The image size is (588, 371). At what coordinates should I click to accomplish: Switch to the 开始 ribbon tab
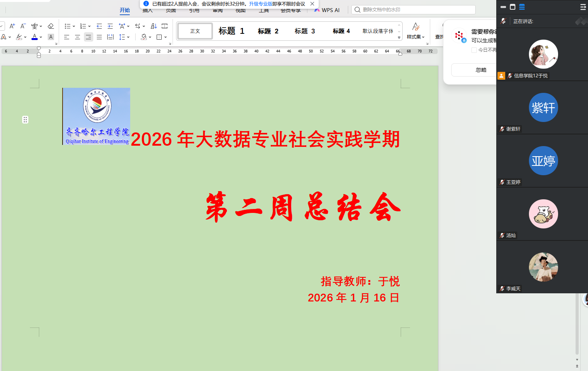pos(125,10)
